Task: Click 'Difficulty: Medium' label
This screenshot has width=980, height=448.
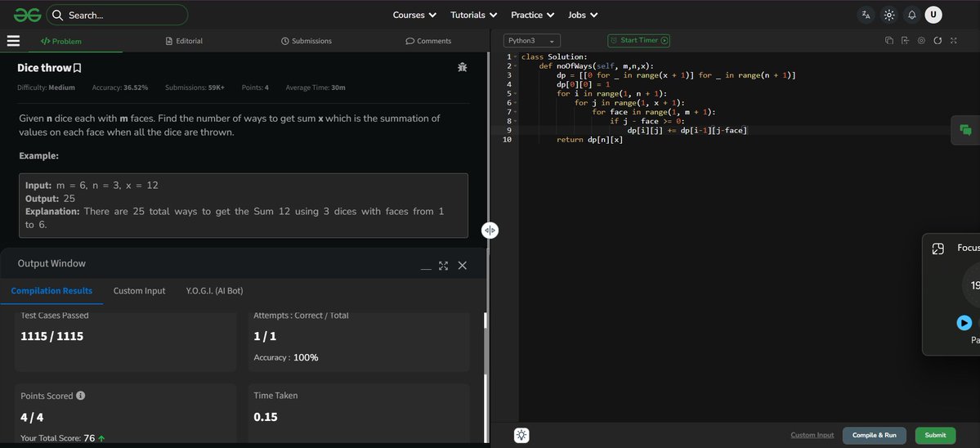Action: pyautogui.click(x=46, y=87)
